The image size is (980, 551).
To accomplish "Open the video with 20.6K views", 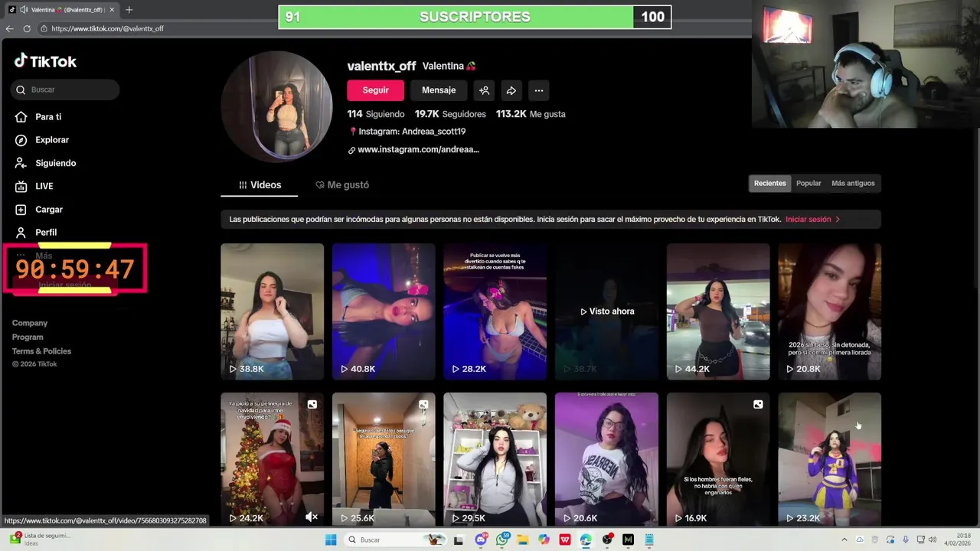I will pyautogui.click(x=606, y=459).
